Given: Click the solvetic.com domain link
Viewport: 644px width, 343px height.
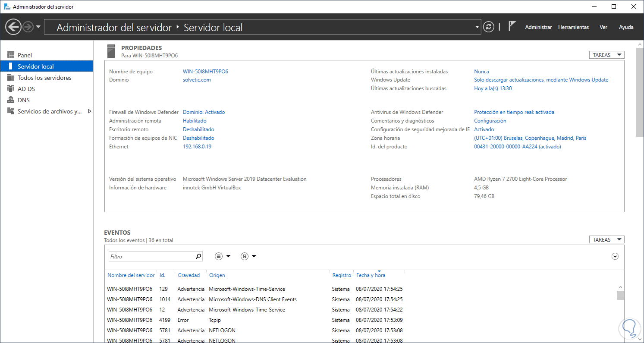Looking at the screenshot, I should coord(197,80).
